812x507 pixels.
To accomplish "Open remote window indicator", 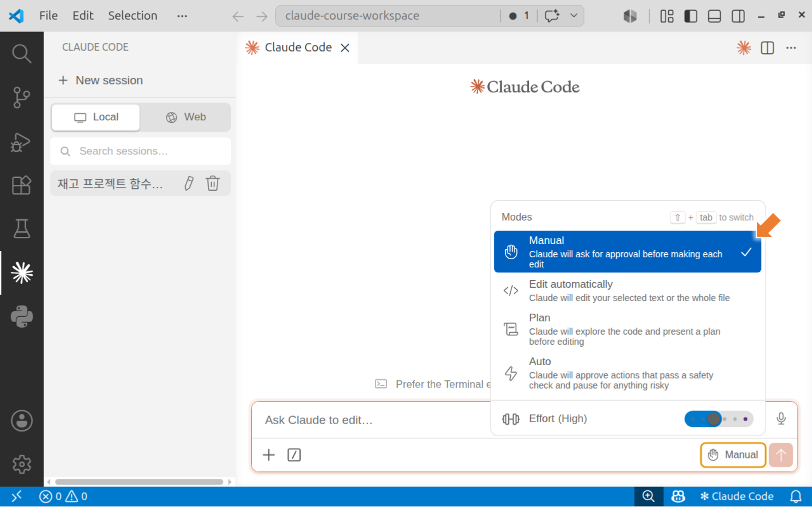I will [x=16, y=497].
